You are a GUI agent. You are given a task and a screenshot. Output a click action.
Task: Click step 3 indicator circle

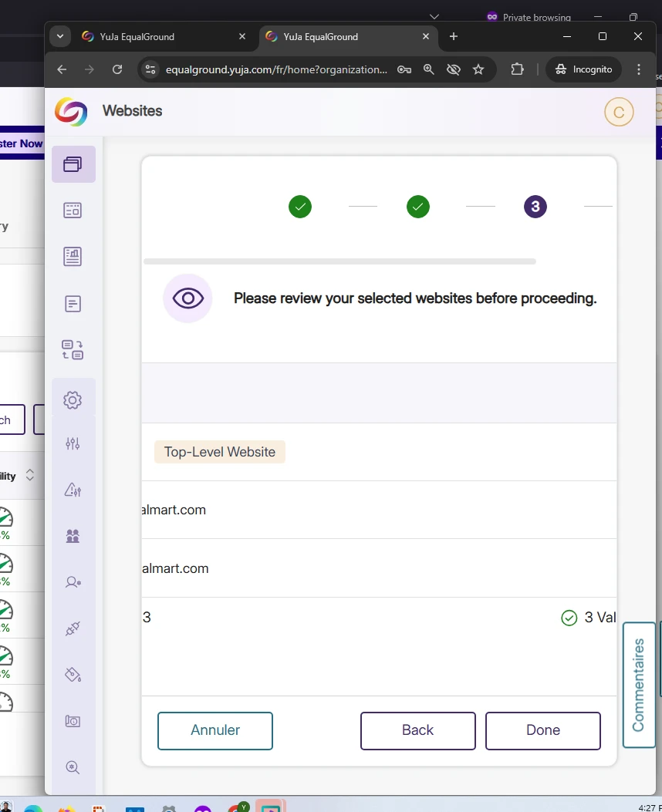click(x=535, y=207)
